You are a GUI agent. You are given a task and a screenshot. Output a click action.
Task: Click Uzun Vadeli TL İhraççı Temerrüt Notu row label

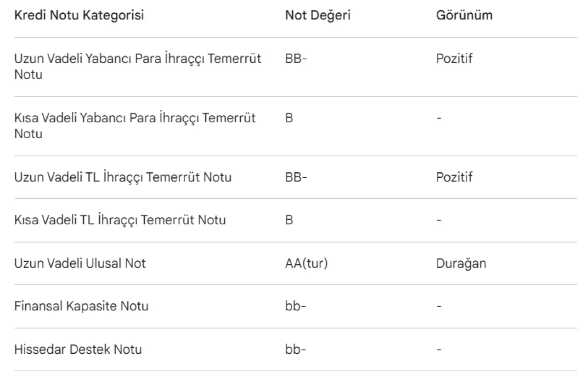(123, 177)
